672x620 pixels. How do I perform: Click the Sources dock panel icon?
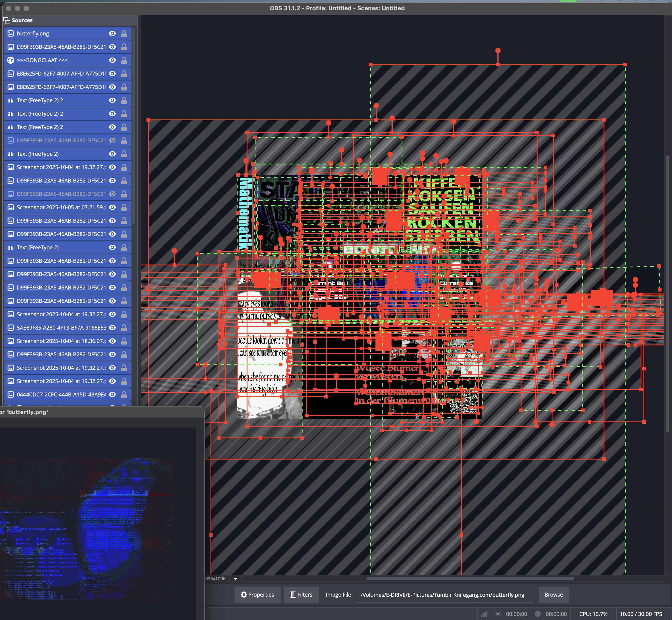pos(7,21)
